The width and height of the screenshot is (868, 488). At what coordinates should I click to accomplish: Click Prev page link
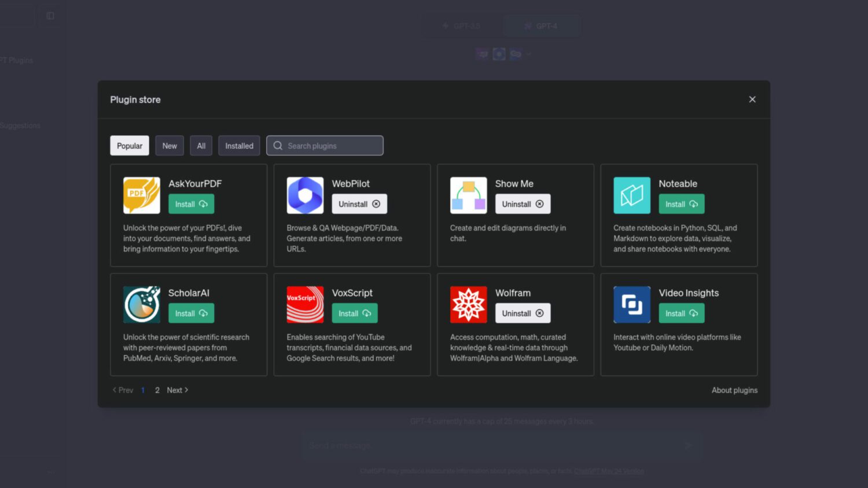coord(123,390)
